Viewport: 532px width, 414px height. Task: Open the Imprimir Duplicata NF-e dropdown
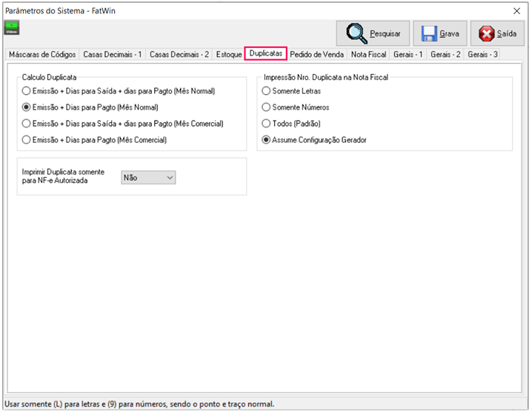(148, 178)
